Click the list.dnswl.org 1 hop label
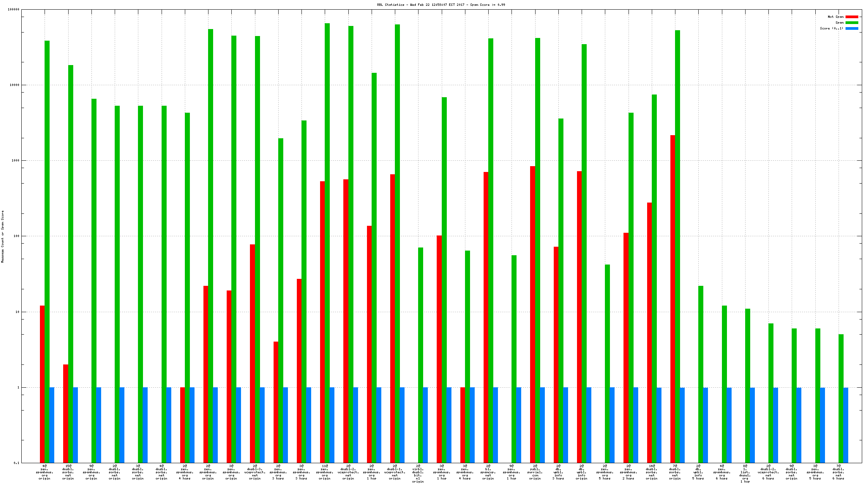Image resolution: width=868 pixels, height=488 pixels. [x=745, y=474]
